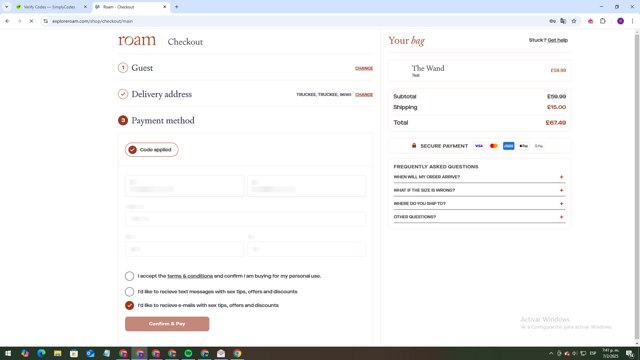Click the ESP language indicator
Screen dimensions: 640x360
pyautogui.click(x=593, y=353)
